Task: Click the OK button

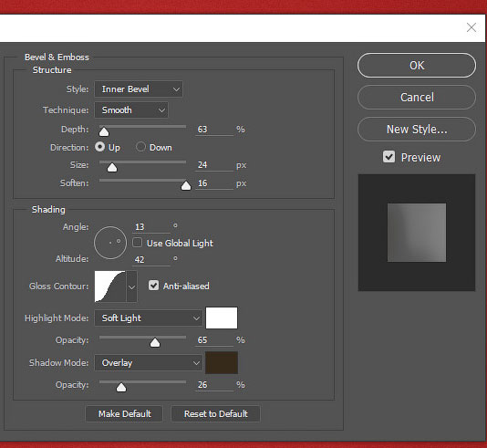Action: click(417, 66)
